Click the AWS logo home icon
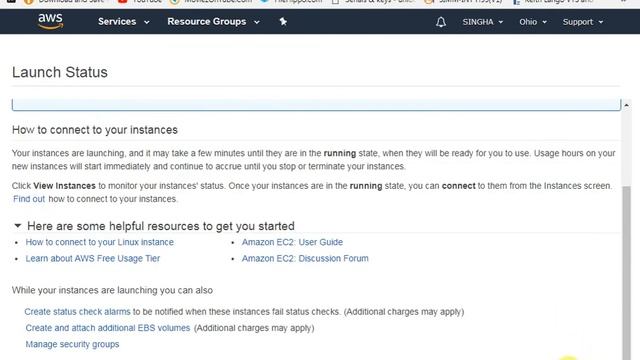The height and width of the screenshot is (360, 640). 51,21
